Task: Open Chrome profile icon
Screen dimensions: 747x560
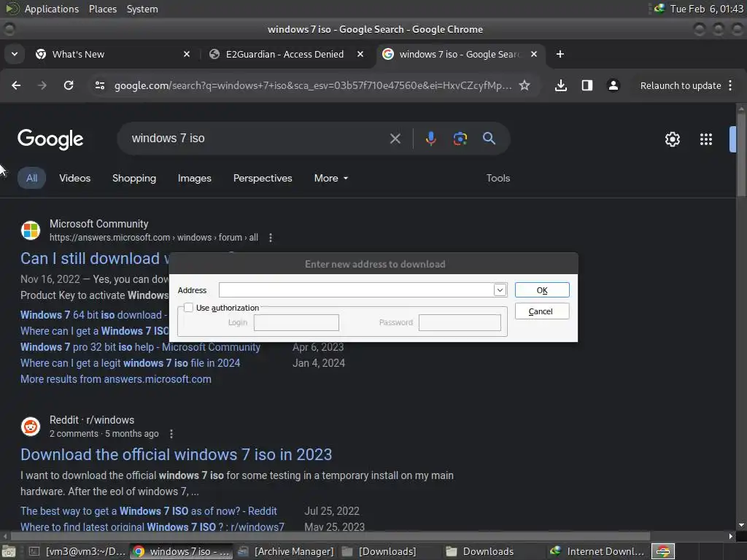Action: tap(613, 85)
